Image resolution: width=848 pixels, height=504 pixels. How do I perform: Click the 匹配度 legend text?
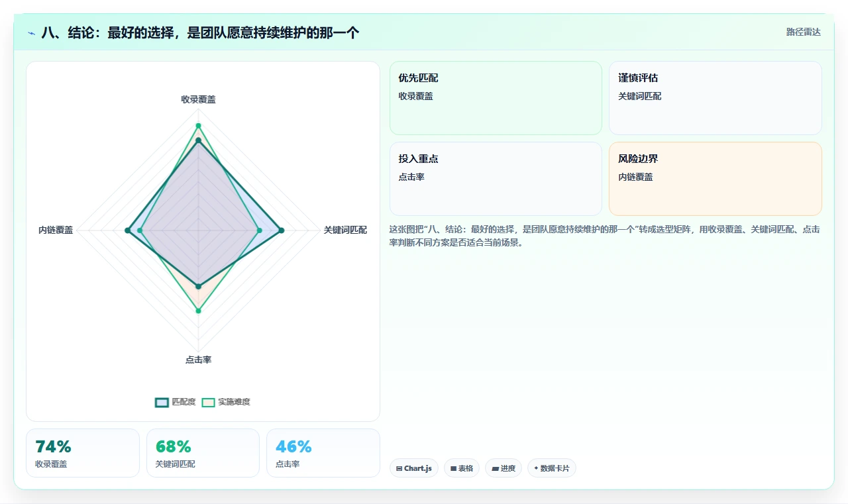[184, 402]
